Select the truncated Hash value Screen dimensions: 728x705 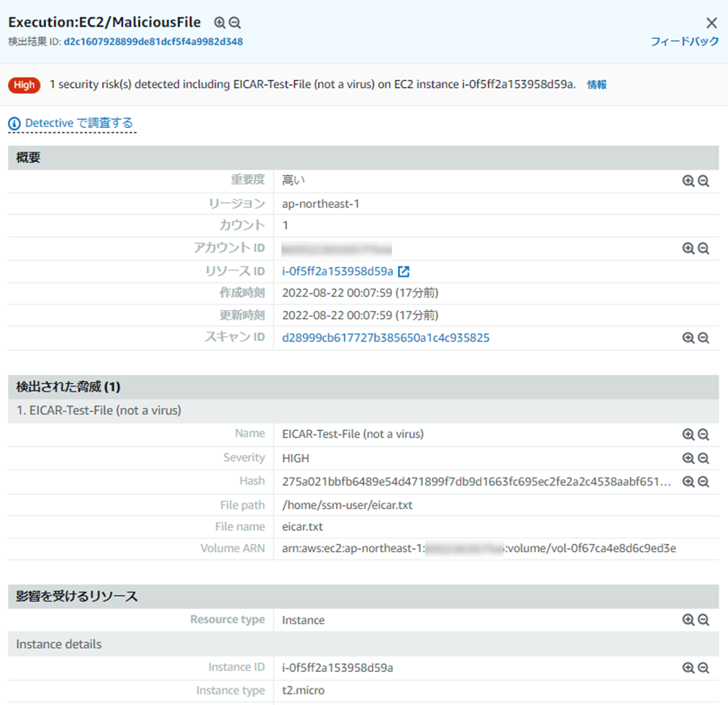tap(476, 481)
